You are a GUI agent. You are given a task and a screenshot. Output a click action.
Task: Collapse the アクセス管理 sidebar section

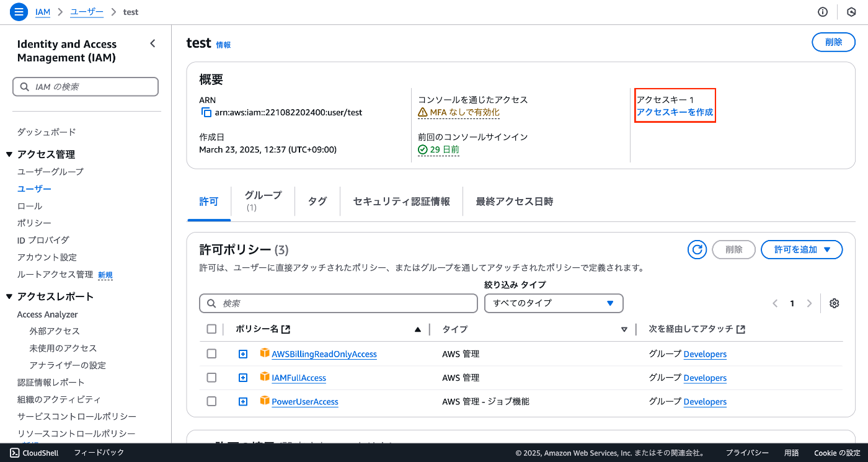[9, 154]
